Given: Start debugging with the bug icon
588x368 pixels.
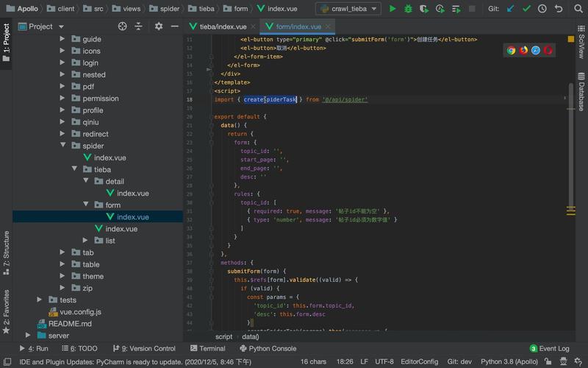Looking at the screenshot, I should coord(408,9).
